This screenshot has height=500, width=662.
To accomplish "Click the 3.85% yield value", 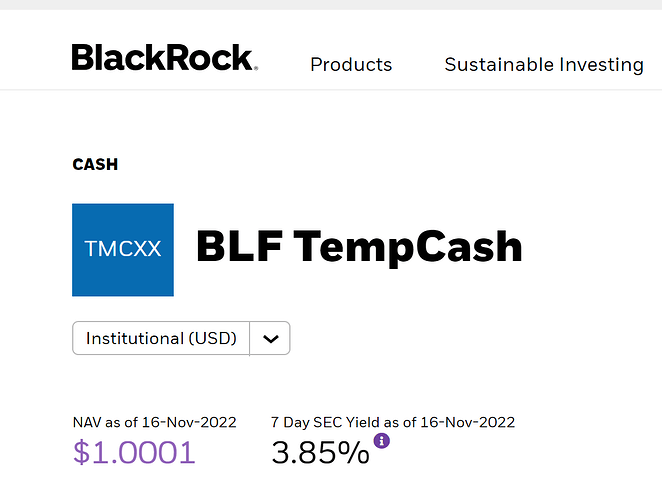I will pos(320,453).
